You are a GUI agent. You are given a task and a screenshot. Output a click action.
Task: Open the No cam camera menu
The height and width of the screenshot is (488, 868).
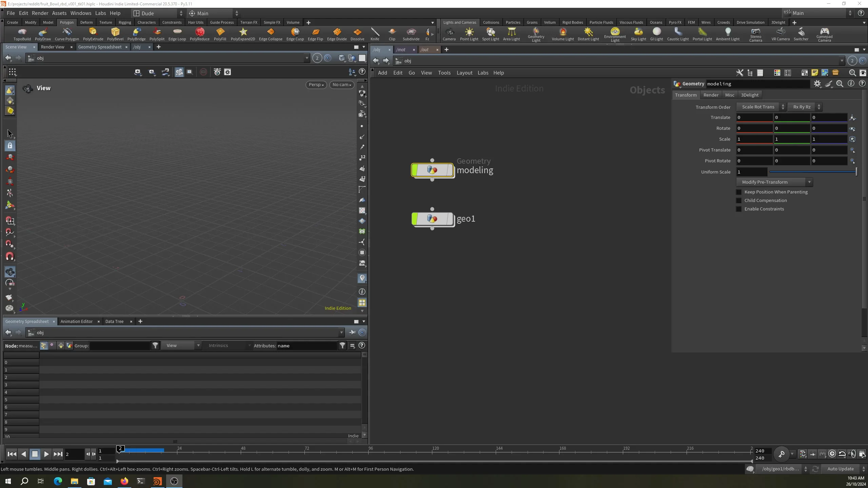(x=341, y=85)
